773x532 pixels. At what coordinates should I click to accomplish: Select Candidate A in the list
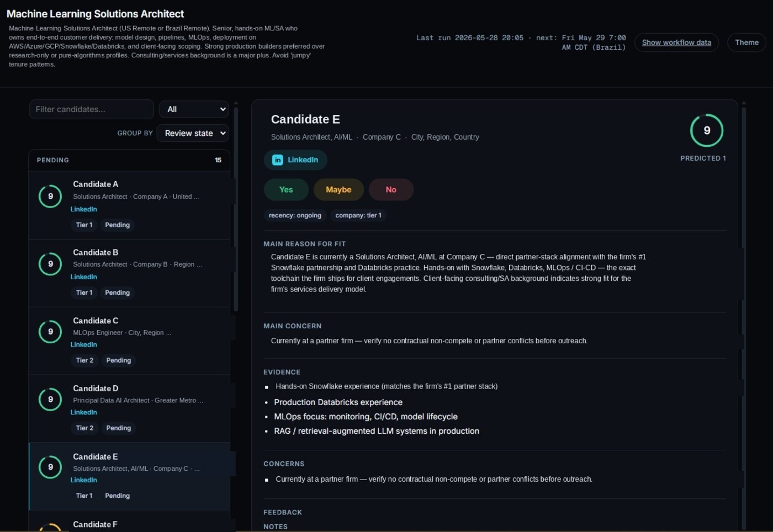129,205
